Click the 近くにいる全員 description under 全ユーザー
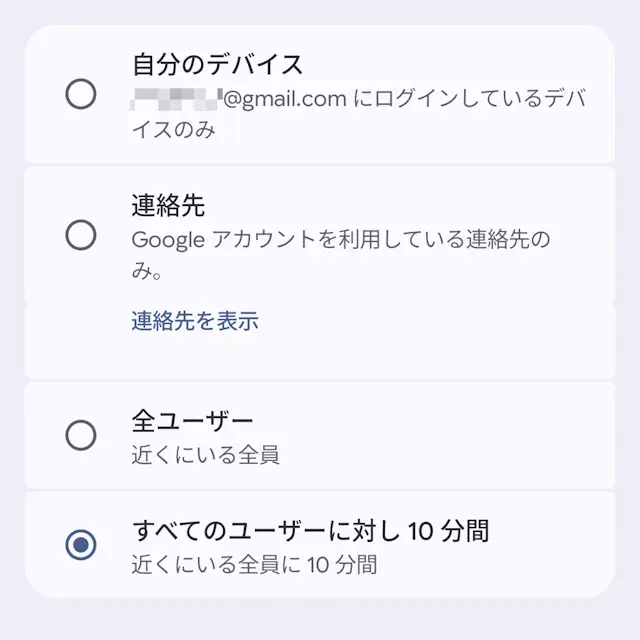This screenshot has height=640, width=640. tap(205, 456)
